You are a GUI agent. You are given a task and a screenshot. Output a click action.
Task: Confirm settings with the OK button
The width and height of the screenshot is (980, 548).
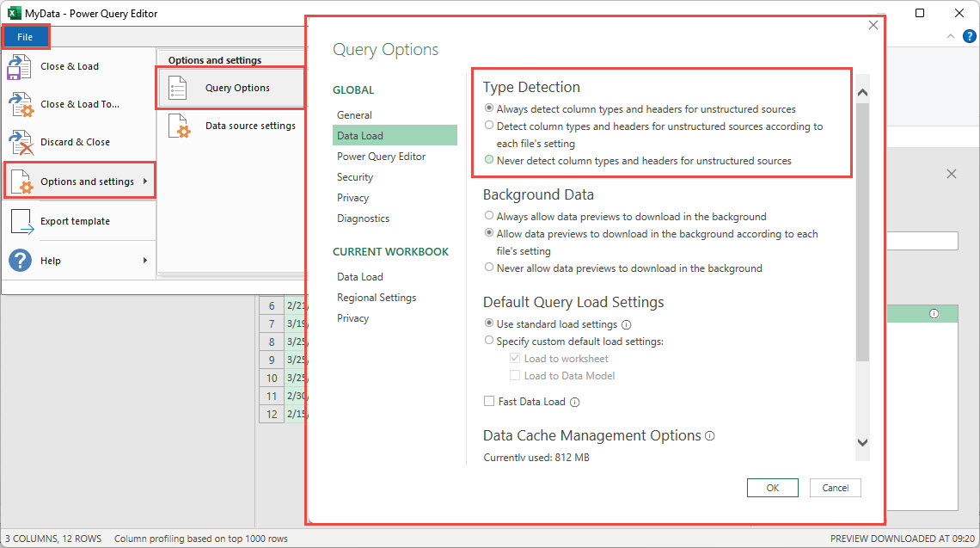pyautogui.click(x=772, y=487)
